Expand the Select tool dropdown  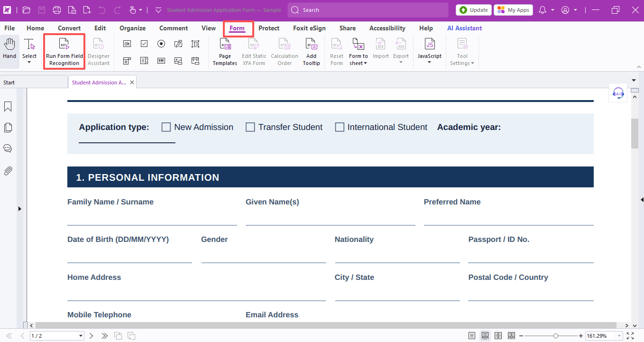tap(29, 62)
